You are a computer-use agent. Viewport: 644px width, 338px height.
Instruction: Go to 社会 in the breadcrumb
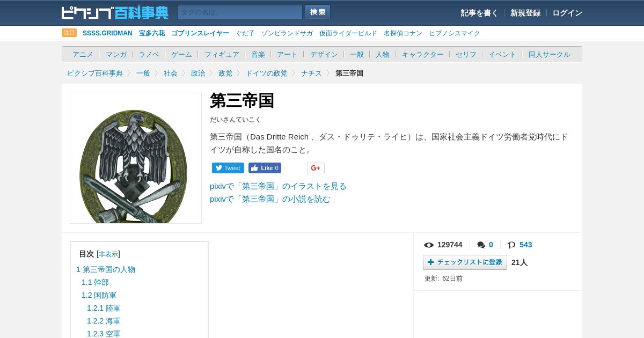click(171, 73)
